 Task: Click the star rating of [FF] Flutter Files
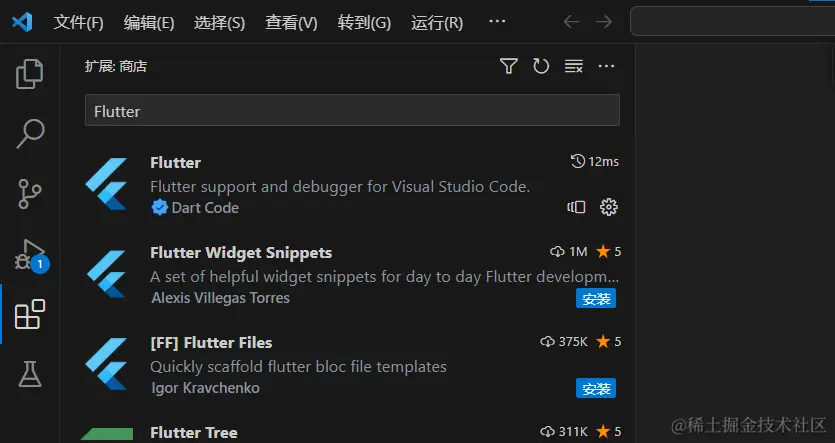coord(609,341)
